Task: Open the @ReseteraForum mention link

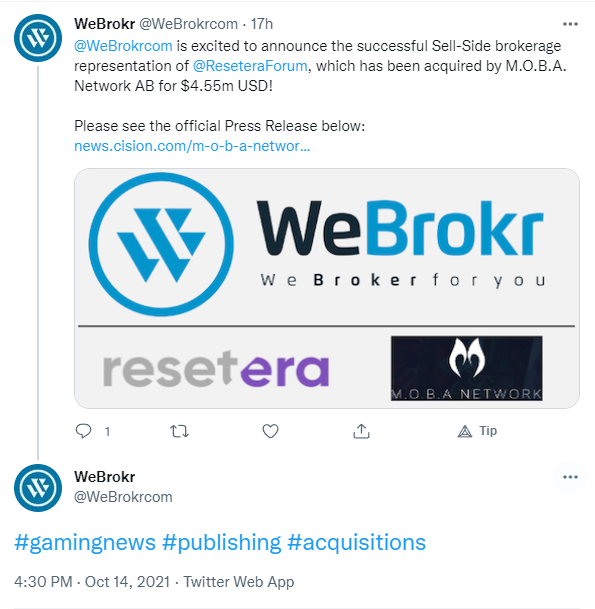Action: pos(250,66)
